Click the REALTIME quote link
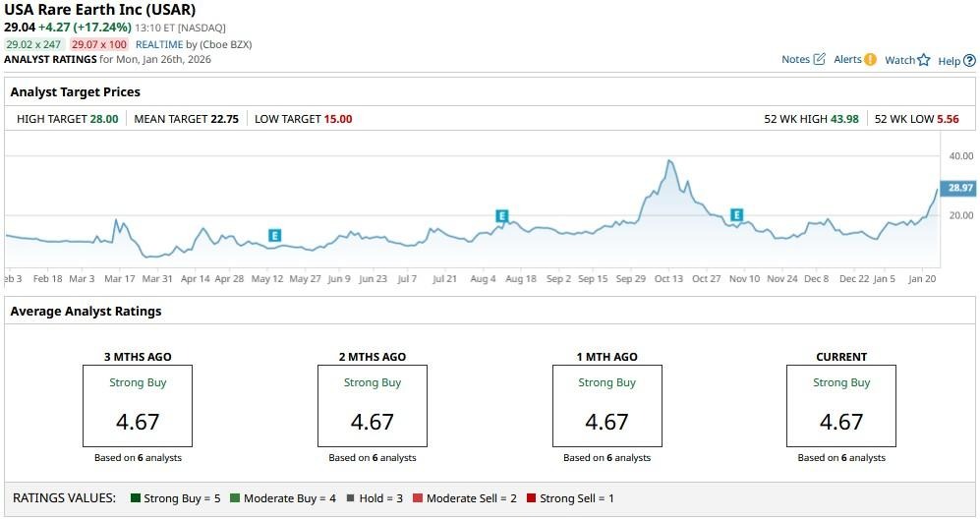This screenshot has height=520, width=980. 159,44
